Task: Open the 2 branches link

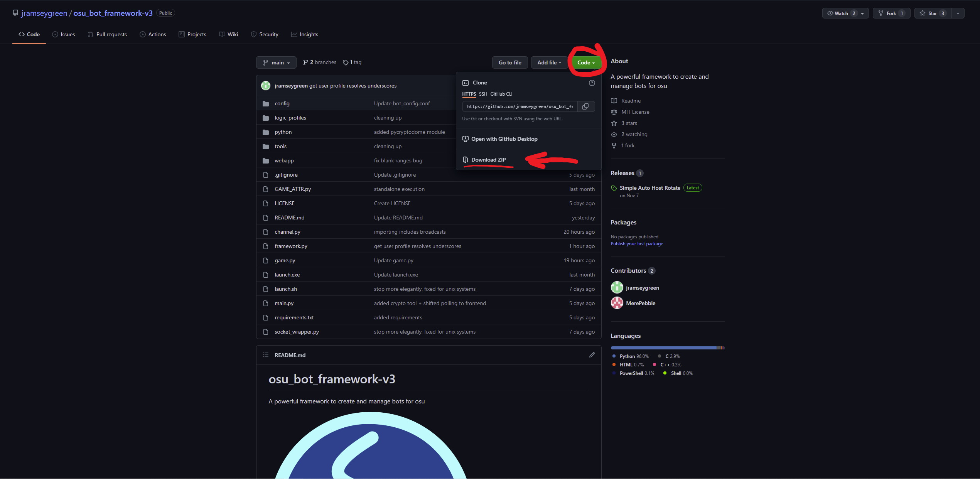Action: point(319,62)
